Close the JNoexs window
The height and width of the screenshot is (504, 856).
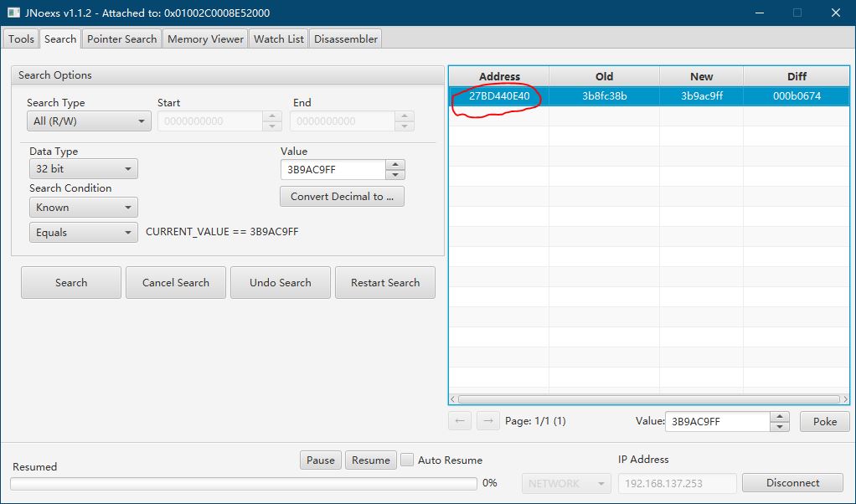coord(836,13)
